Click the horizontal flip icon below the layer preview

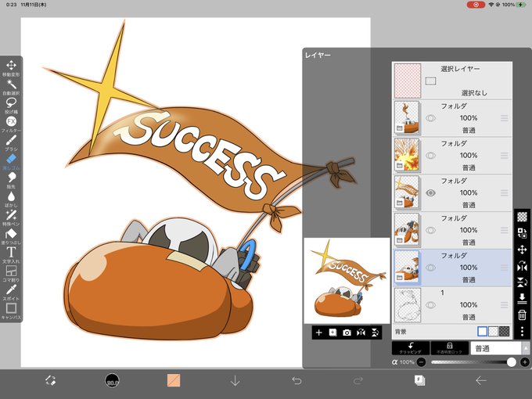coord(361,332)
